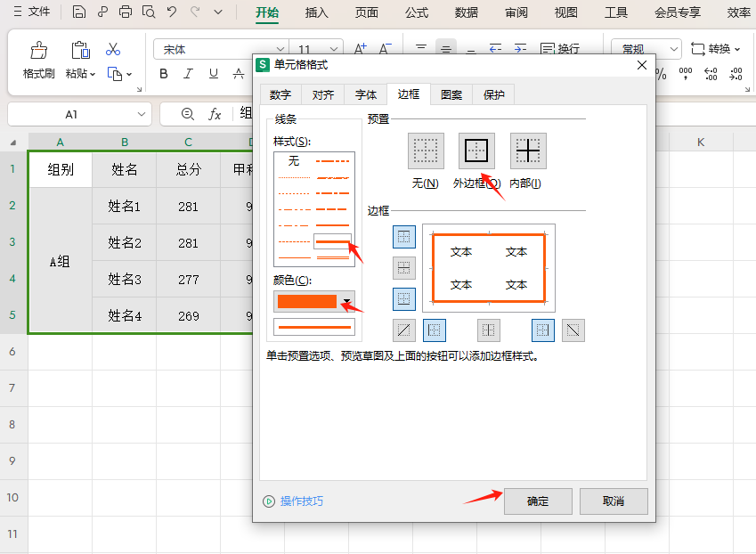Open Print Preview icon with magnifier
The width and height of the screenshot is (756, 554).
(149, 12)
